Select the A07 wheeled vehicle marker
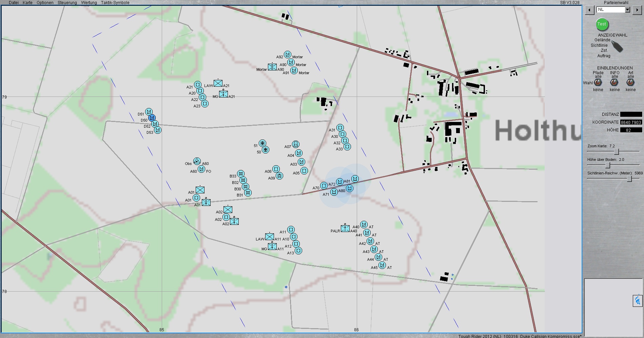This screenshot has height=338, width=644. (x=296, y=144)
